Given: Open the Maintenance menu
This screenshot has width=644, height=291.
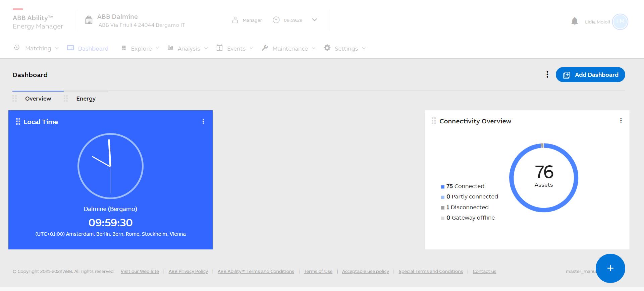Looking at the screenshot, I should tap(290, 49).
